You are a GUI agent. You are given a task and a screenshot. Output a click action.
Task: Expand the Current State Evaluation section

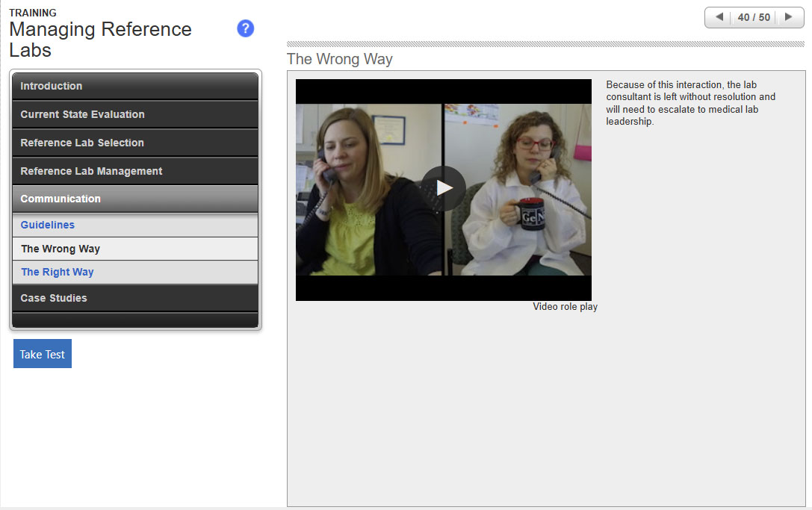135,114
